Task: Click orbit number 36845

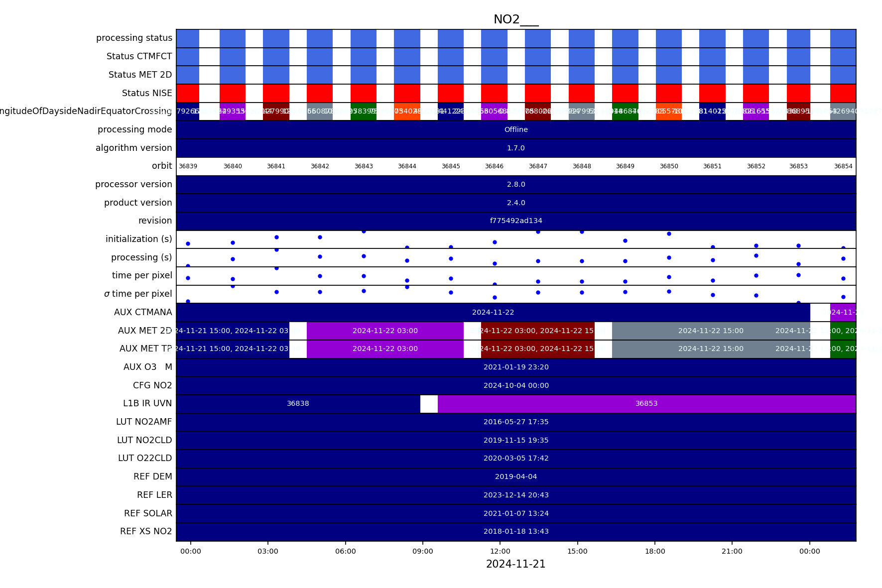Action: pyautogui.click(x=451, y=166)
